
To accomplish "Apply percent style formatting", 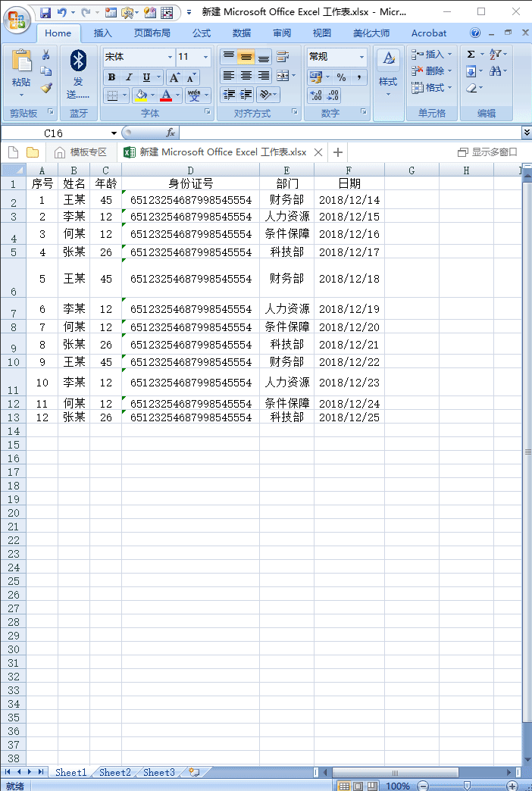I will click(x=342, y=77).
